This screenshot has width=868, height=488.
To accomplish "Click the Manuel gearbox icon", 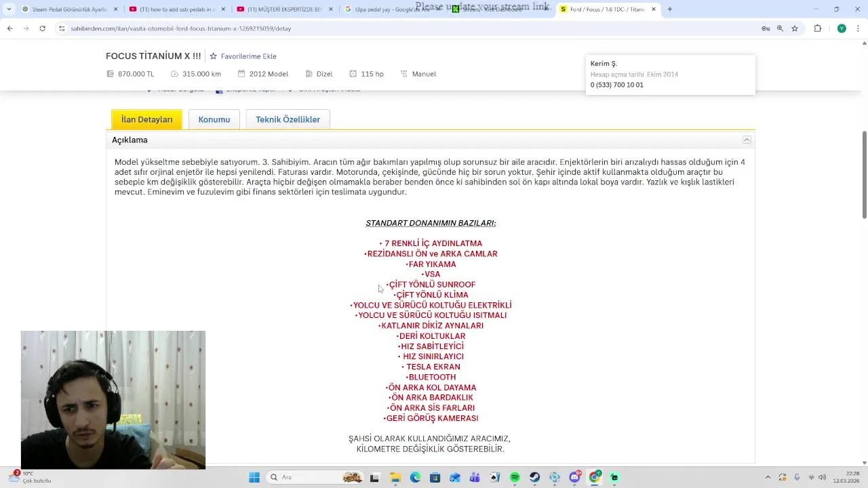I will pos(404,74).
